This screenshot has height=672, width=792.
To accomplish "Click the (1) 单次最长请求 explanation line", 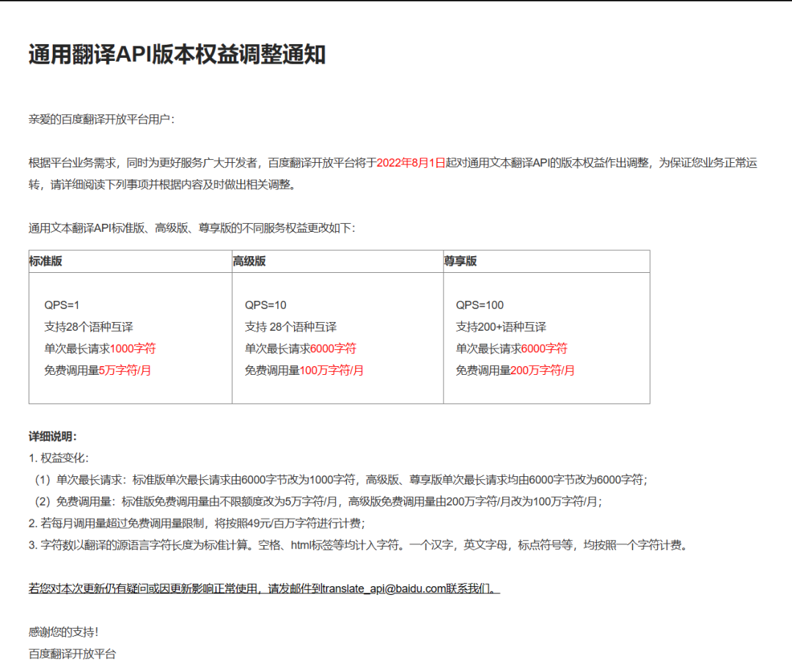I will (x=340, y=480).
